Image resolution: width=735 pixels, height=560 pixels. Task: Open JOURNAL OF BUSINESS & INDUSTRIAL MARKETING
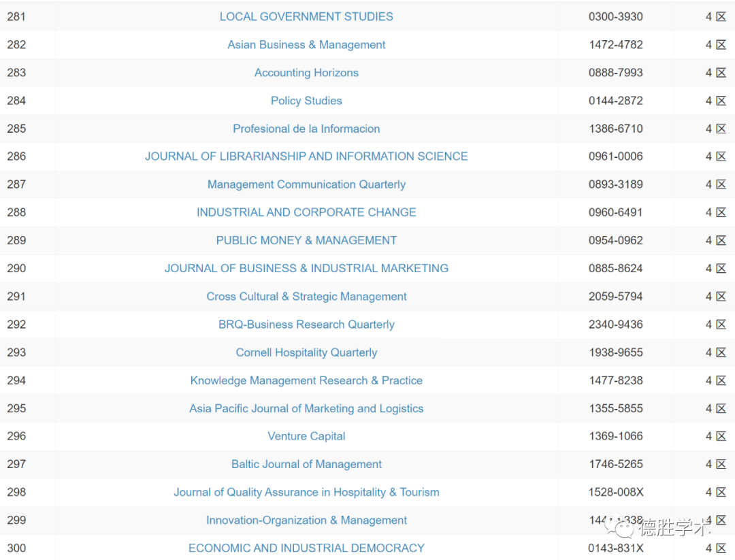[x=306, y=268]
